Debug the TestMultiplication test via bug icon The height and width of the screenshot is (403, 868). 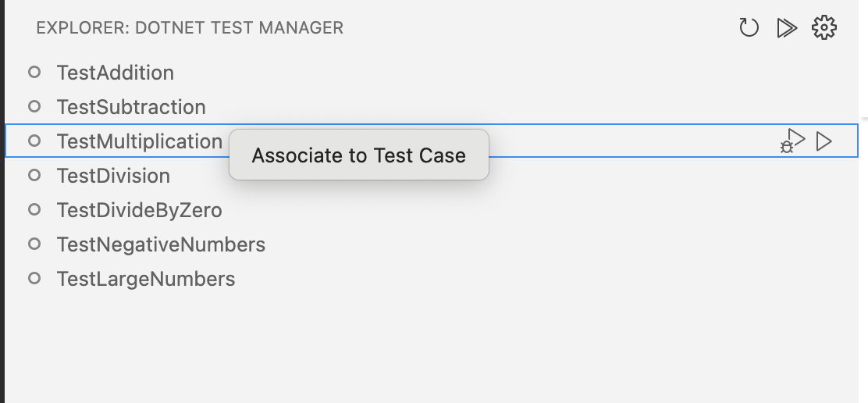pos(792,141)
